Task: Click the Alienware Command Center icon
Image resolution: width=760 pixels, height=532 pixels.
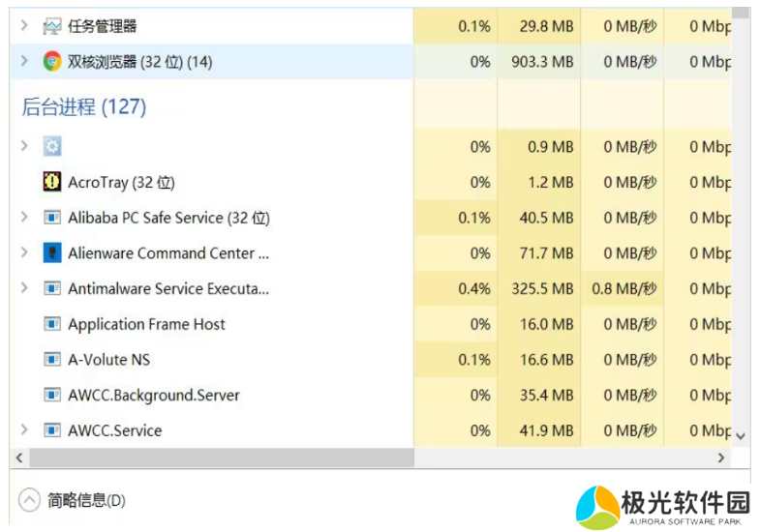Action: click(x=52, y=253)
